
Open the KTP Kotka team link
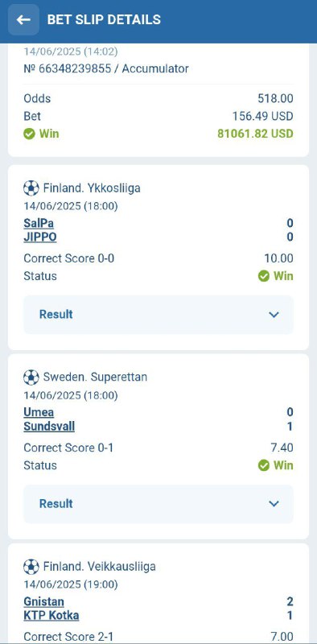tap(51, 616)
